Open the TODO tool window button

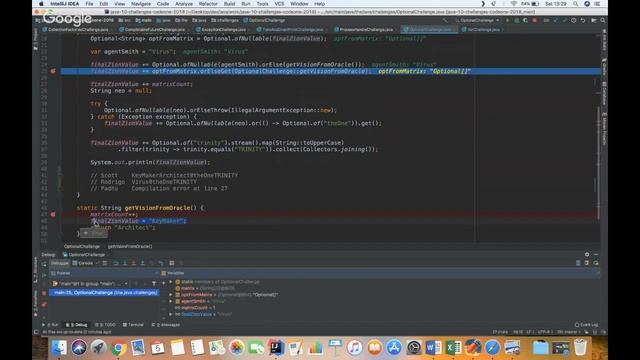[106, 325]
